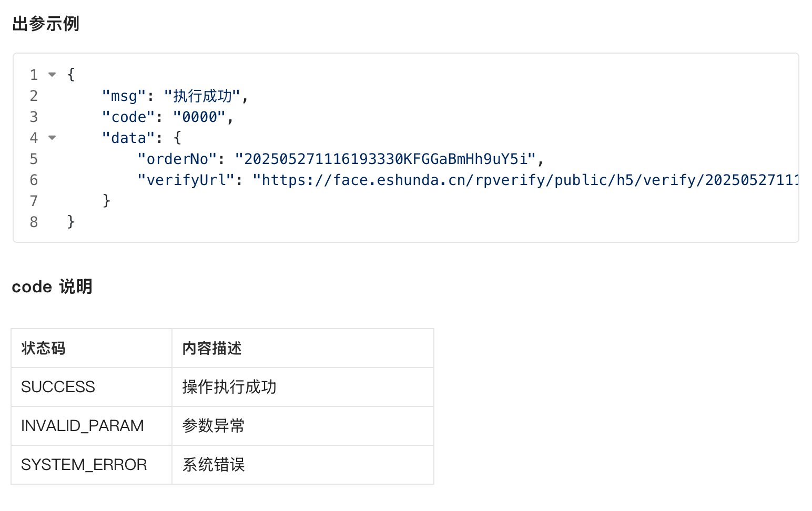Click the 参数异常 description cell
Viewport: 812px width, 511px height.
coord(303,426)
